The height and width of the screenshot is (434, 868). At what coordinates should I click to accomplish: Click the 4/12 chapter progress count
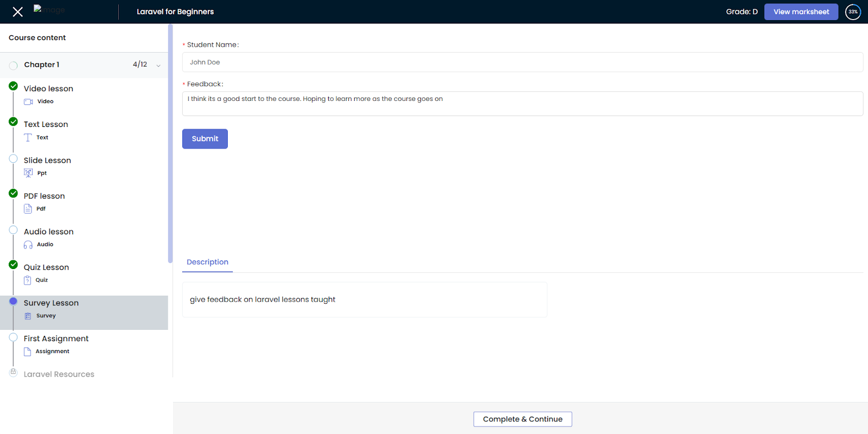140,64
